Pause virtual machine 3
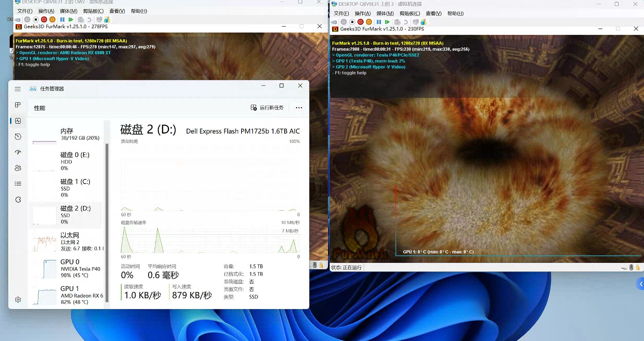This screenshot has width=644, height=341. tap(379, 22)
